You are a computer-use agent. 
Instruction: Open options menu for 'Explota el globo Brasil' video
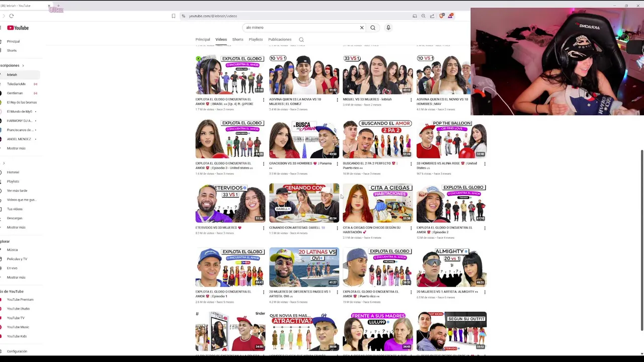(x=264, y=100)
